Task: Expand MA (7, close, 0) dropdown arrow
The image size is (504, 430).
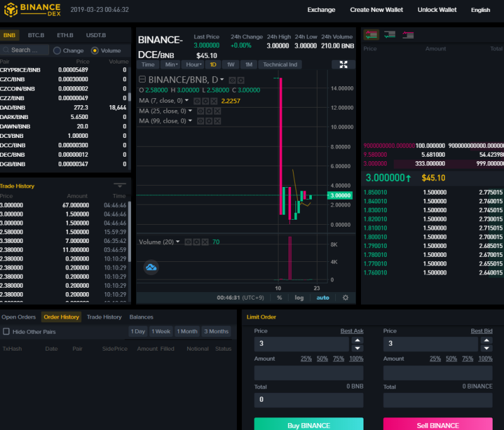Action: (x=186, y=101)
